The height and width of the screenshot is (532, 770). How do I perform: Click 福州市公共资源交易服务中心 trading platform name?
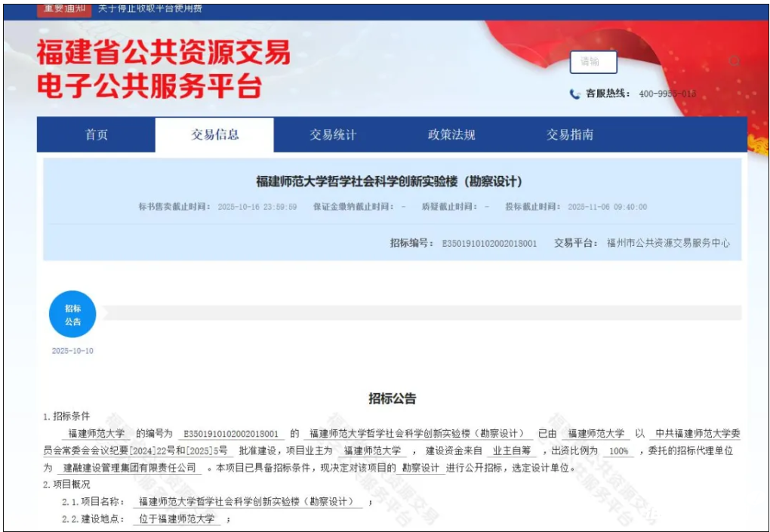click(668, 243)
